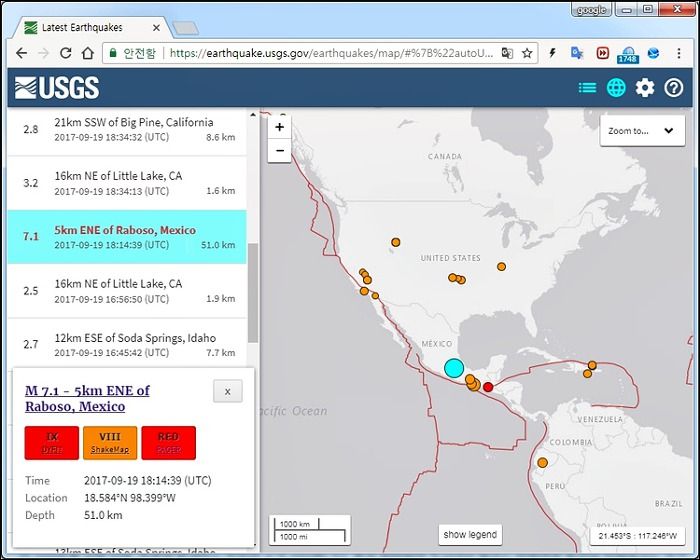Reload the page
700x560 pixels.
pyautogui.click(x=66, y=53)
